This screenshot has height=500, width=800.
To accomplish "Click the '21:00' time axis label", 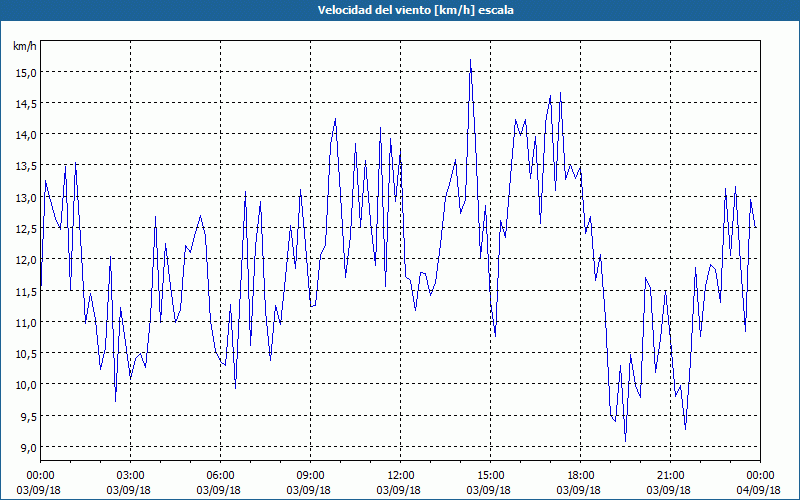I will click(x=670, y=476).
